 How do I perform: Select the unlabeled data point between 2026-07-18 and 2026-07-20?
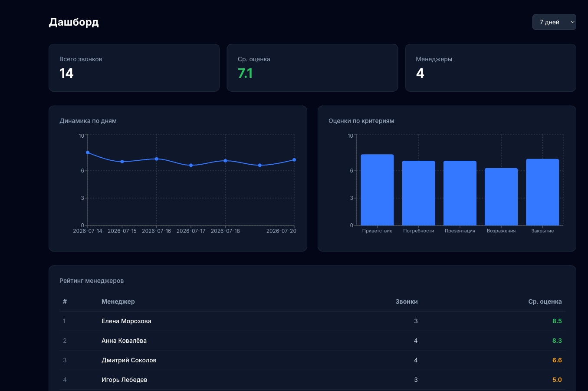[x=260, y=165]
